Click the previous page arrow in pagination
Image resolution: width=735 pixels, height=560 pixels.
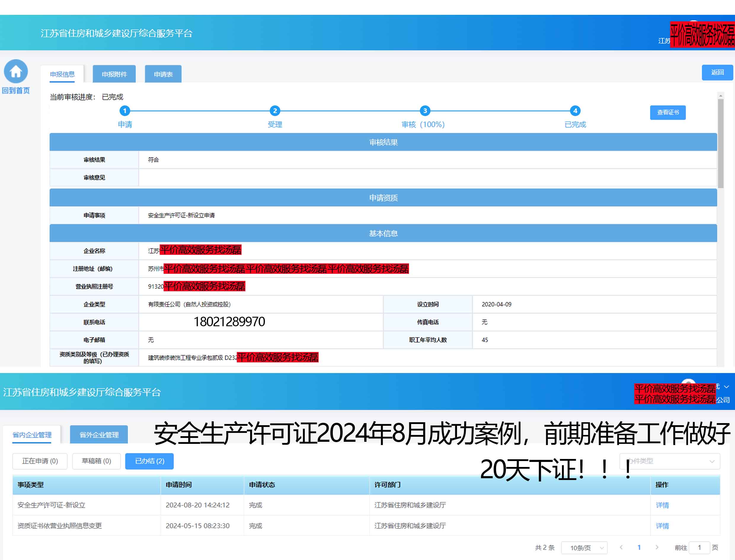[x=621, y=547]
